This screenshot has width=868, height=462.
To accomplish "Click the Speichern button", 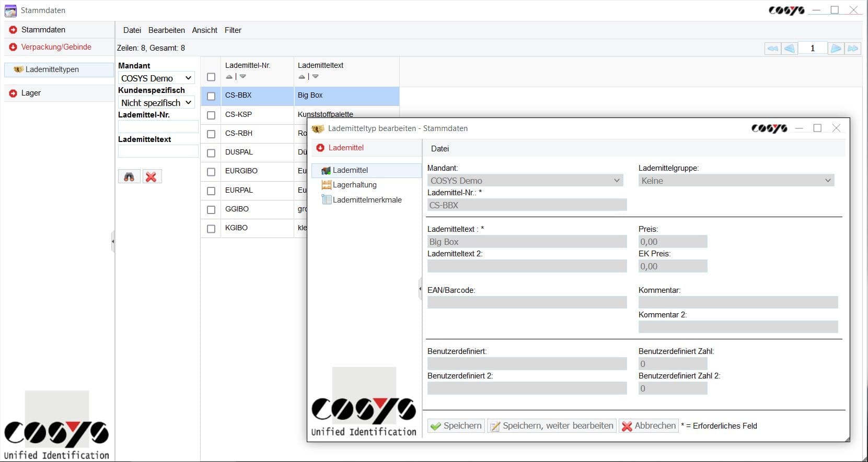I will tap(456, 426).
